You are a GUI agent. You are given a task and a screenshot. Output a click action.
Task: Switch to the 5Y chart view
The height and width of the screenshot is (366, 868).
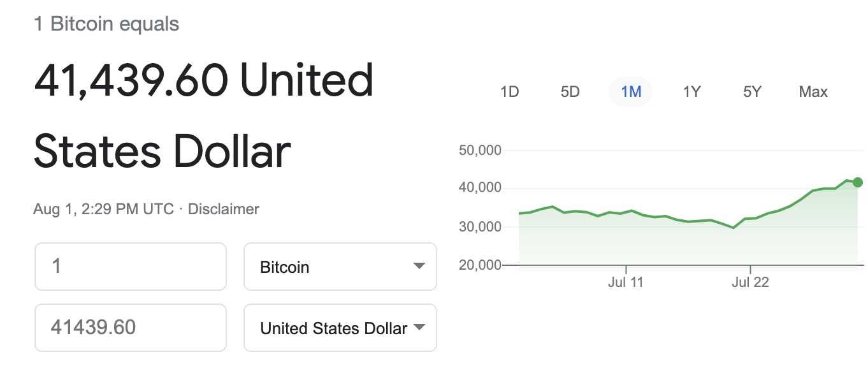pyautogui.click(x=752, y=92)
